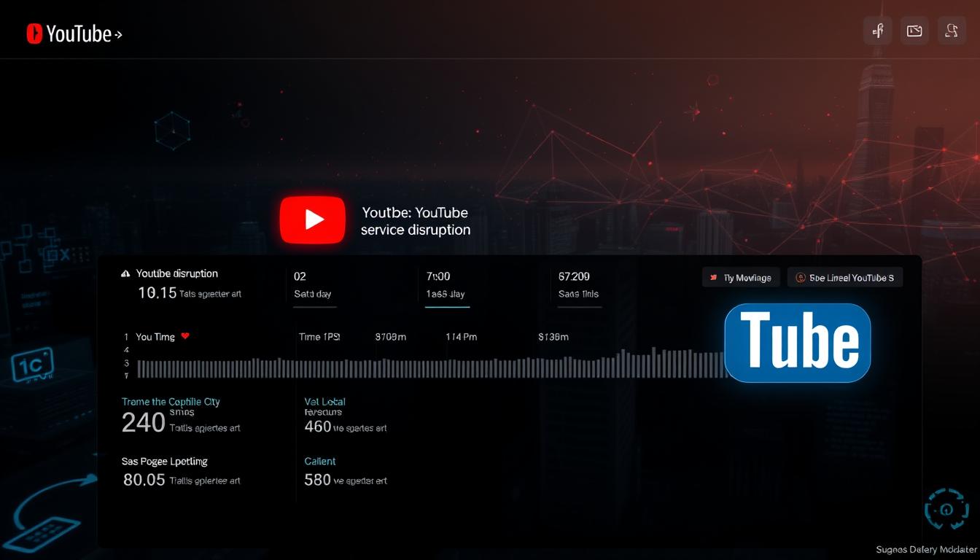Click the '580' statistic value
980x560 pixels.
coord(318,480)
